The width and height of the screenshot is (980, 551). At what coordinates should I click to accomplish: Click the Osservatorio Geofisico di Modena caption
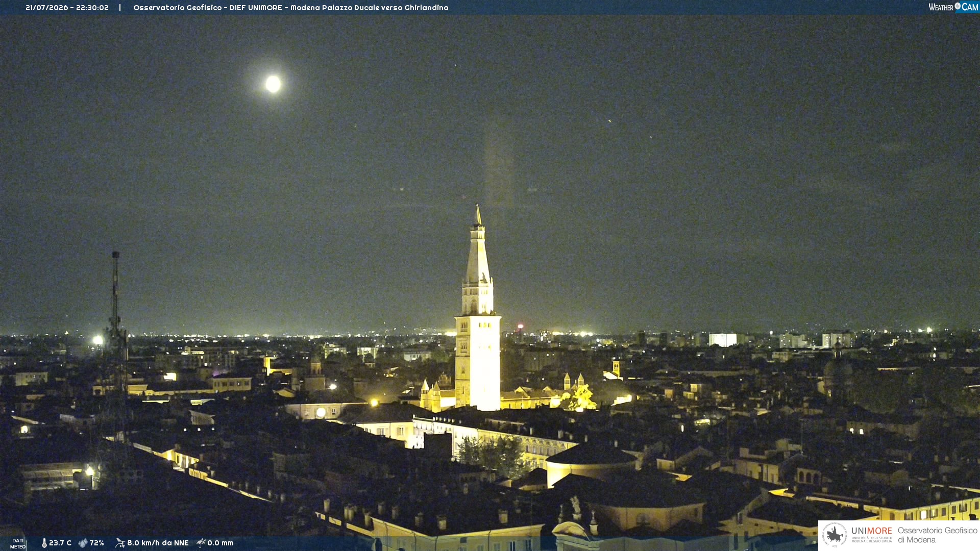(937, 535)
